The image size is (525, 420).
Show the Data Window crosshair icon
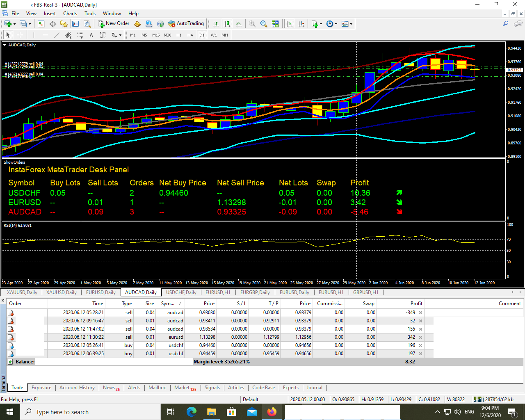pos(52,24)
